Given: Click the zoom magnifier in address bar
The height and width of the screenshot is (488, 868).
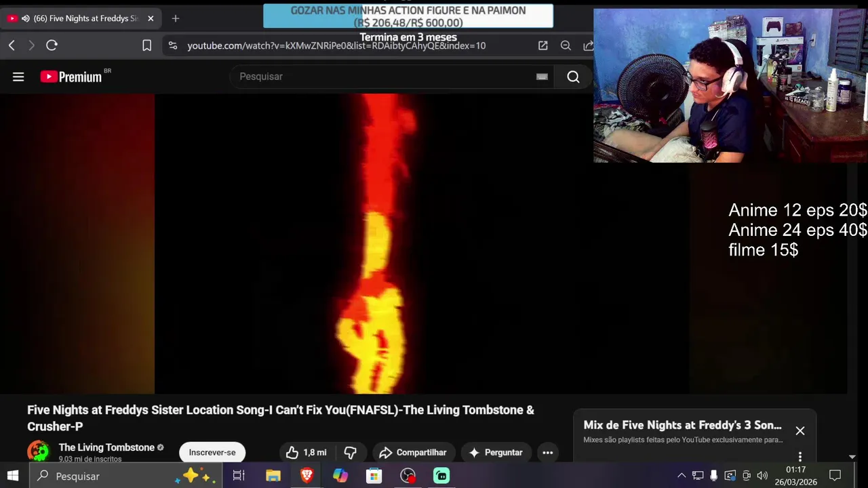Looking at the screenshot, I should coord(566,45).
